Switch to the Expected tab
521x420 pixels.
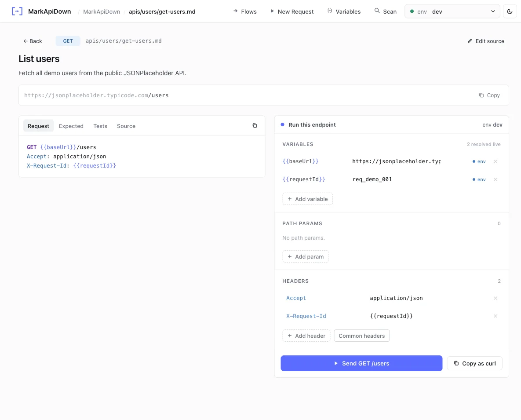coord(71,126)
